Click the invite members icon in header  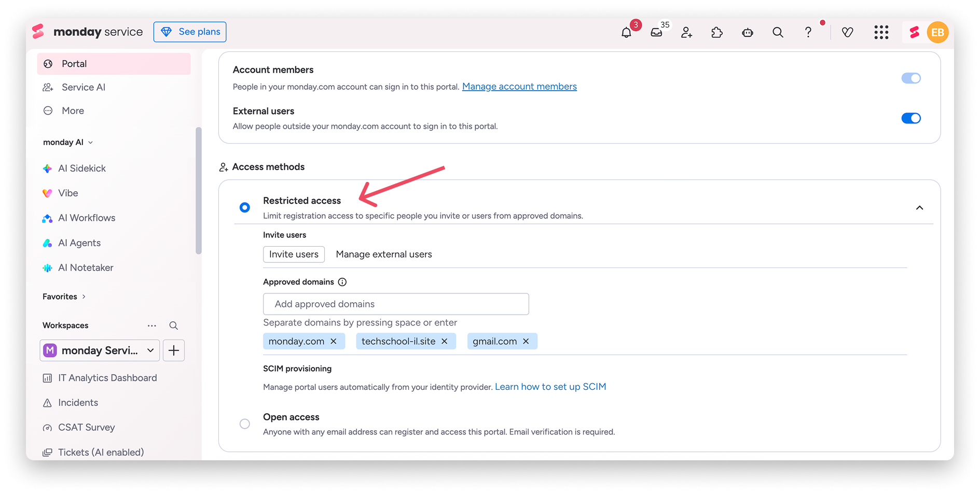point(686,32)
